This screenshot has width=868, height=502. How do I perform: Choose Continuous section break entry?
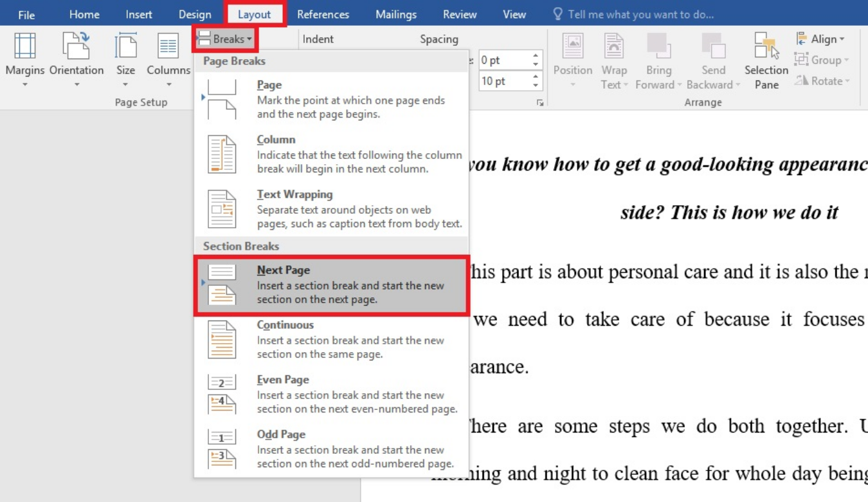tap(332, 339)
